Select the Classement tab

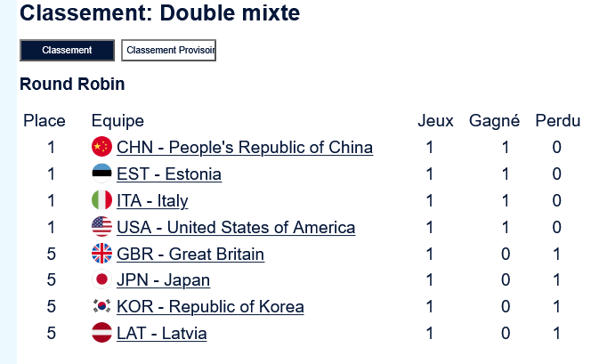(67, 51)
